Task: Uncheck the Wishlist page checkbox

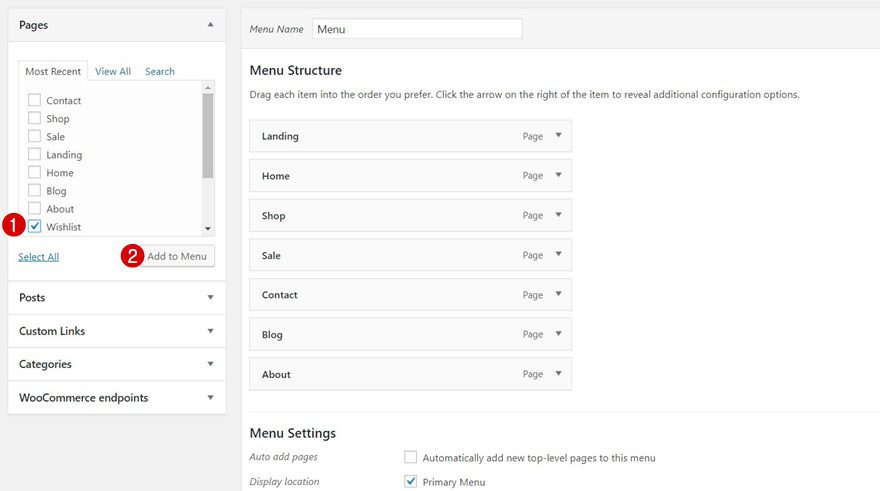Action: click(x=35, y=227)
